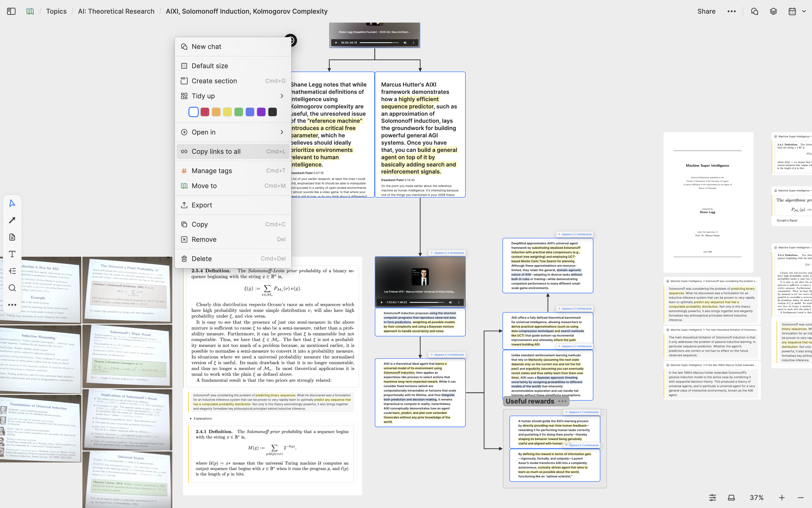
Task: Go to Topics breadcrumb
Action: click(56, 11)
